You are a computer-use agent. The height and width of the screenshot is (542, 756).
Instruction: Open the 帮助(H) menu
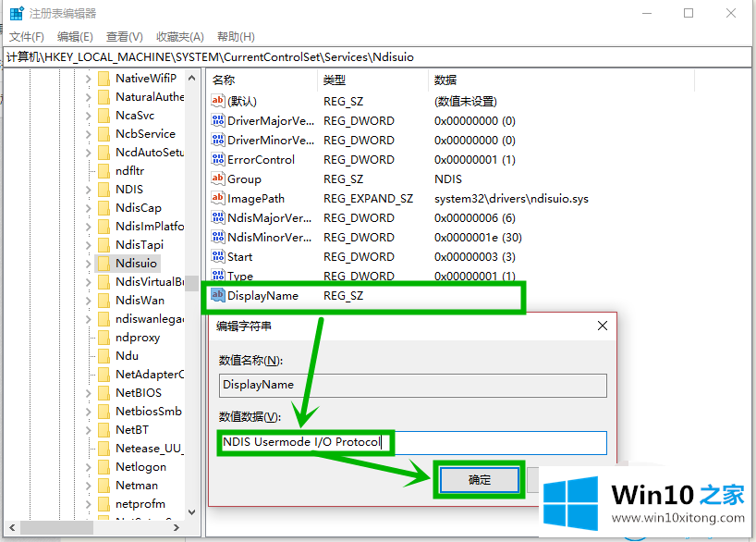click(236, 37)
